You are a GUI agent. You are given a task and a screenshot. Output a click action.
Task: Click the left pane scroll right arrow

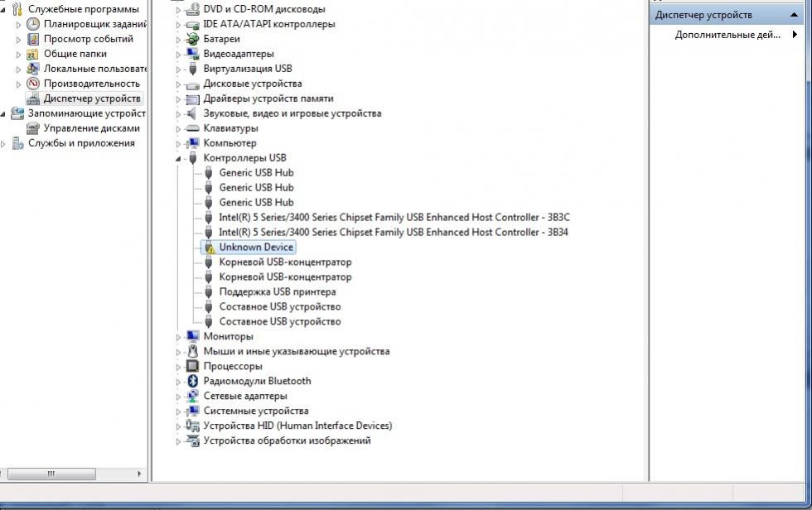coord(139,474)
